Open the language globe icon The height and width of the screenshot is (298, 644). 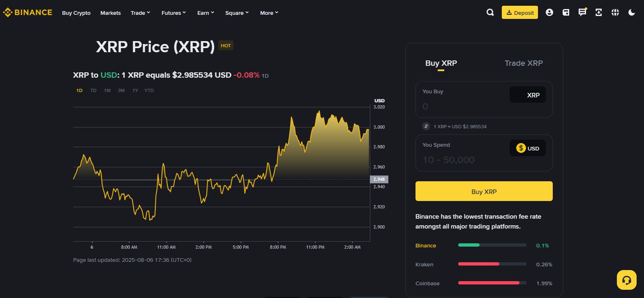(615, 12)
